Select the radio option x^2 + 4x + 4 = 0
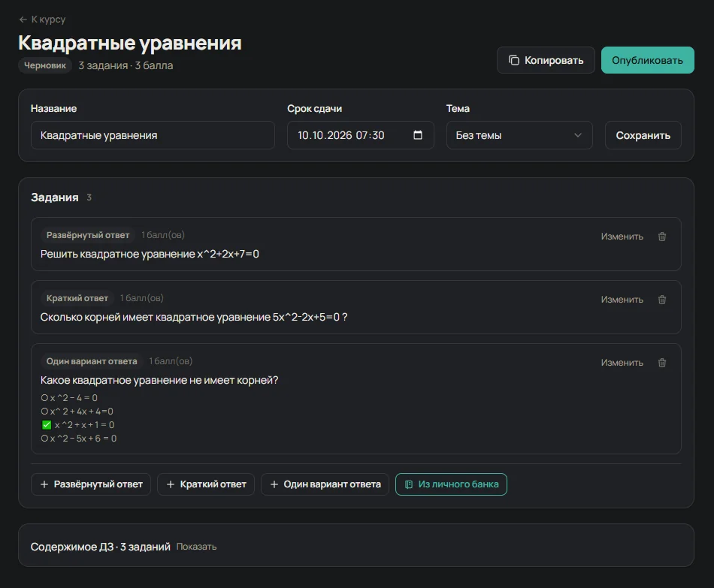 pyautogui.click(x=44, y=412)
